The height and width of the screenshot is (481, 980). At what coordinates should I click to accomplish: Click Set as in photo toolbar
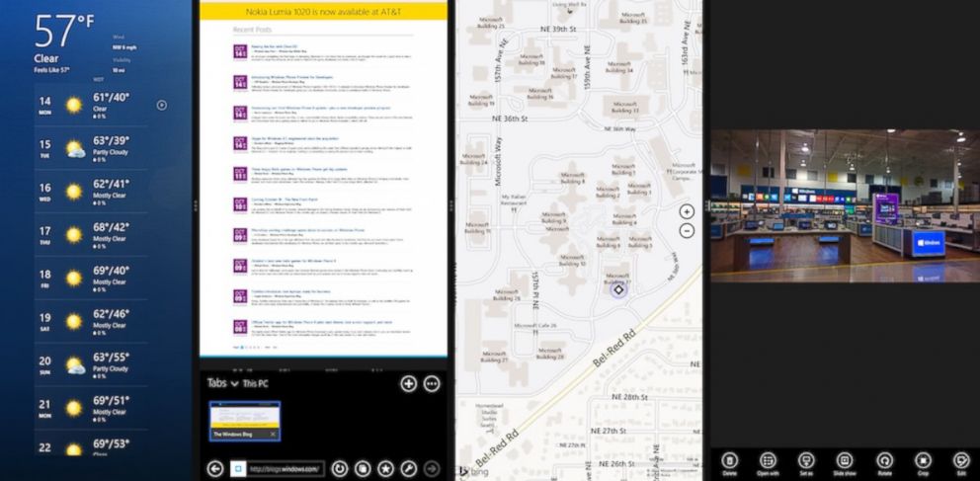pos(806,463)
